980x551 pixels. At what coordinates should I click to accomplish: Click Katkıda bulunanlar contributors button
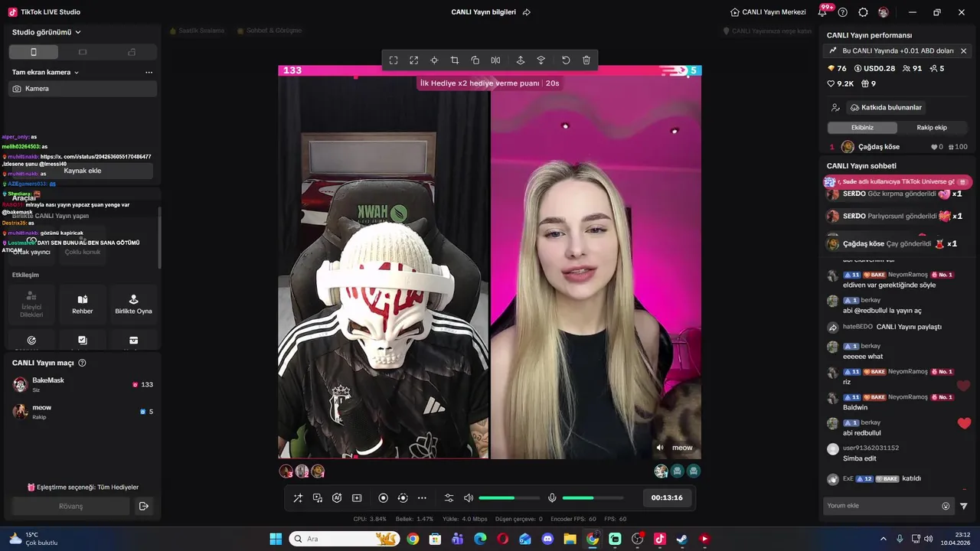(x=886, y=107)
